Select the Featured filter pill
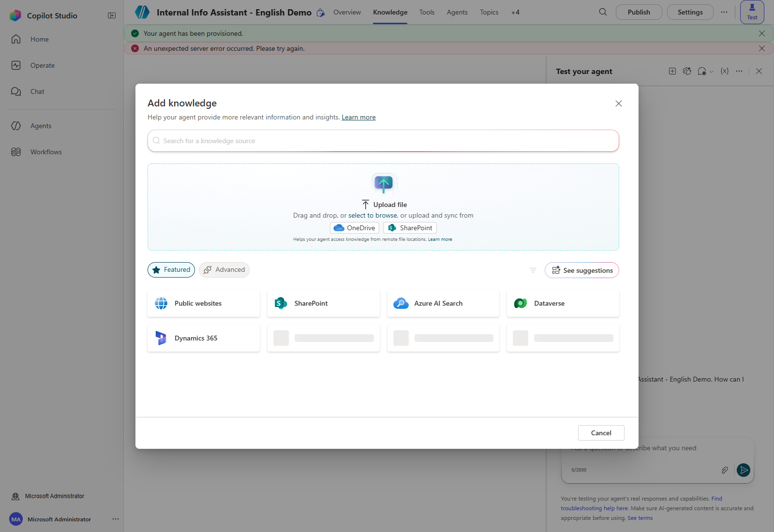774x532 pixels. point(171,270)
